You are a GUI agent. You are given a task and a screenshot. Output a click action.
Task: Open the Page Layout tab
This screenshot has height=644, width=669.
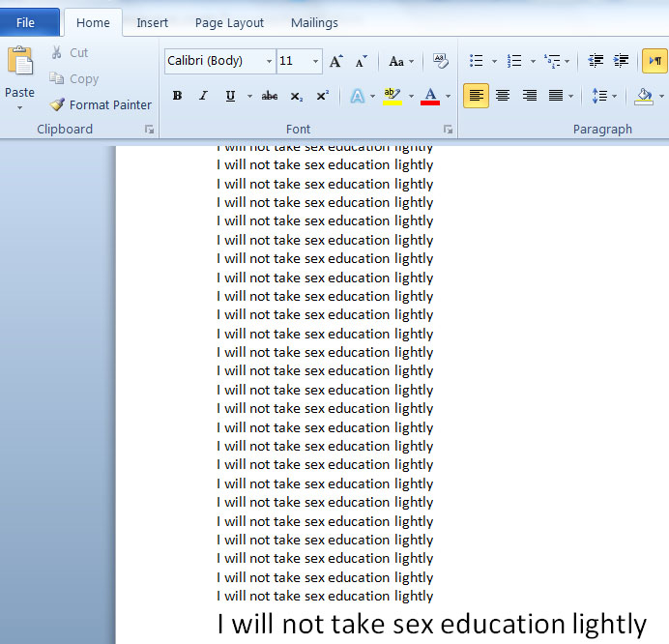(x=229, y=22)
